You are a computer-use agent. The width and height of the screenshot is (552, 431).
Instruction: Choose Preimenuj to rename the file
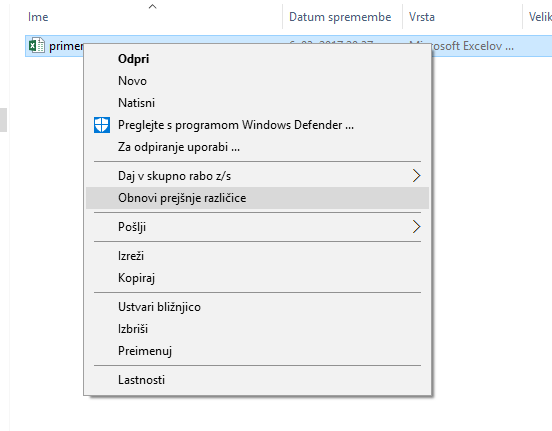point(145,351)
